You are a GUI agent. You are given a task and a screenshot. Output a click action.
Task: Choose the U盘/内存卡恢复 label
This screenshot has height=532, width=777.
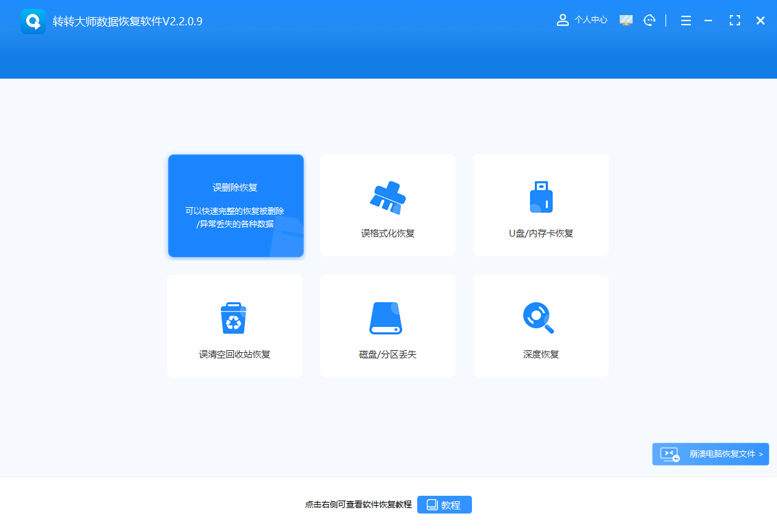tap(541, 233)
